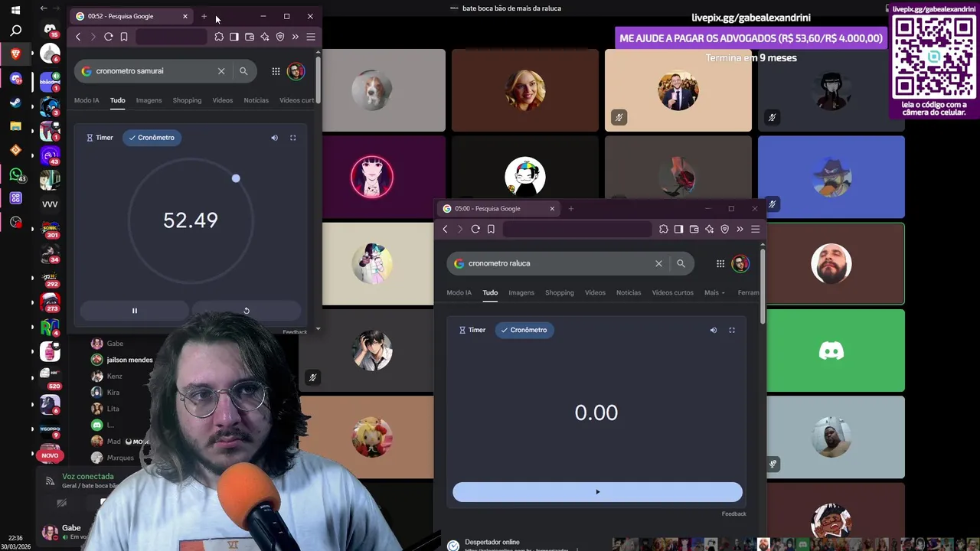Viewport: 980px width, 551px height.
Task: Open fullscreen icon in samurai stopwatch widget
Action: (292, 138)
